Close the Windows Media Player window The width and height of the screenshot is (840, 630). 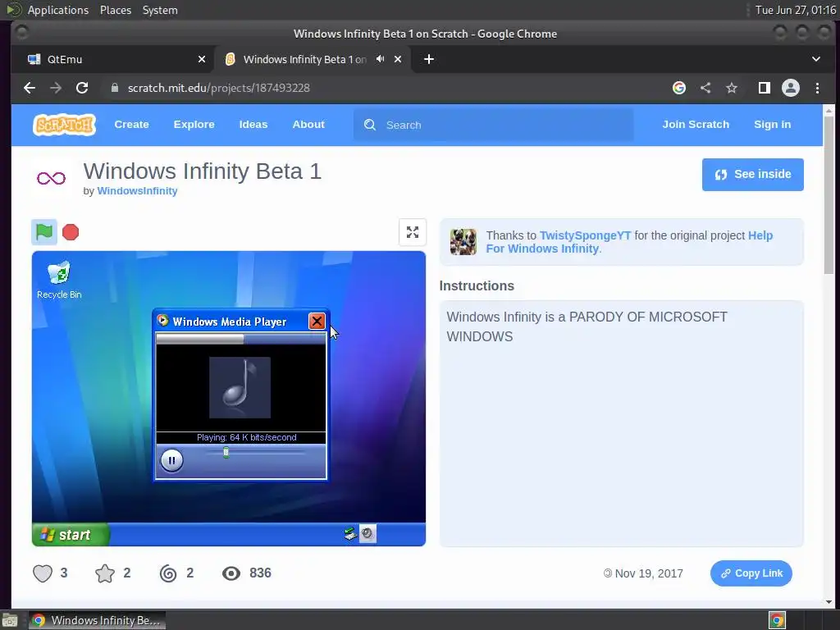coord(317,321)
